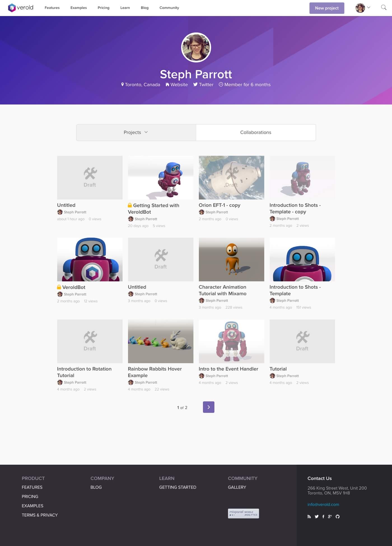392x546 pixels.
Task: Open the Blog from top navigation
Action: 145,8
